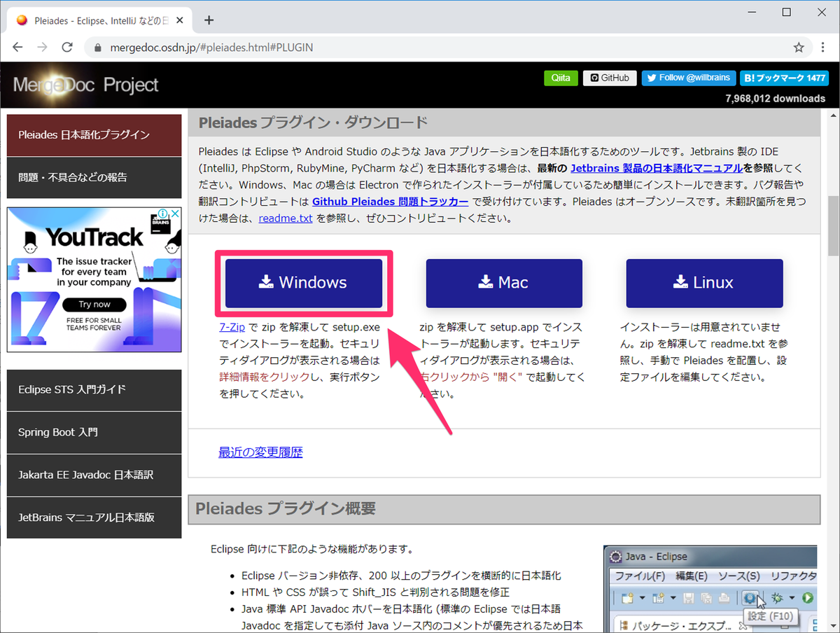The image size is (840, 633).
Task: Open the Qiita green badge link
Action: 561,78
